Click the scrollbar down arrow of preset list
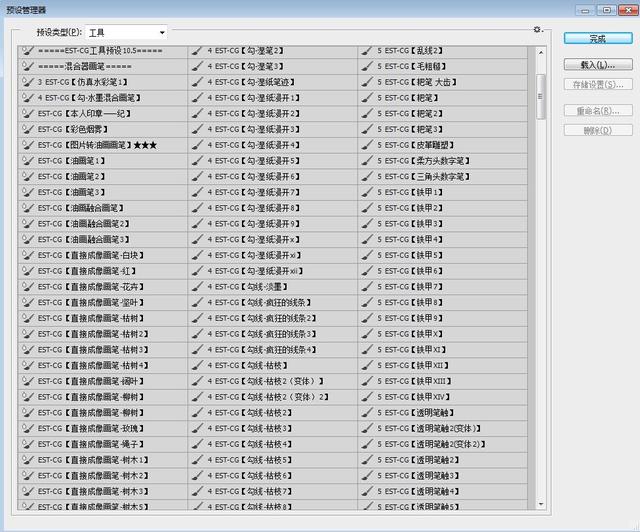Screen dimensions: 640x532 pos(541,504)
